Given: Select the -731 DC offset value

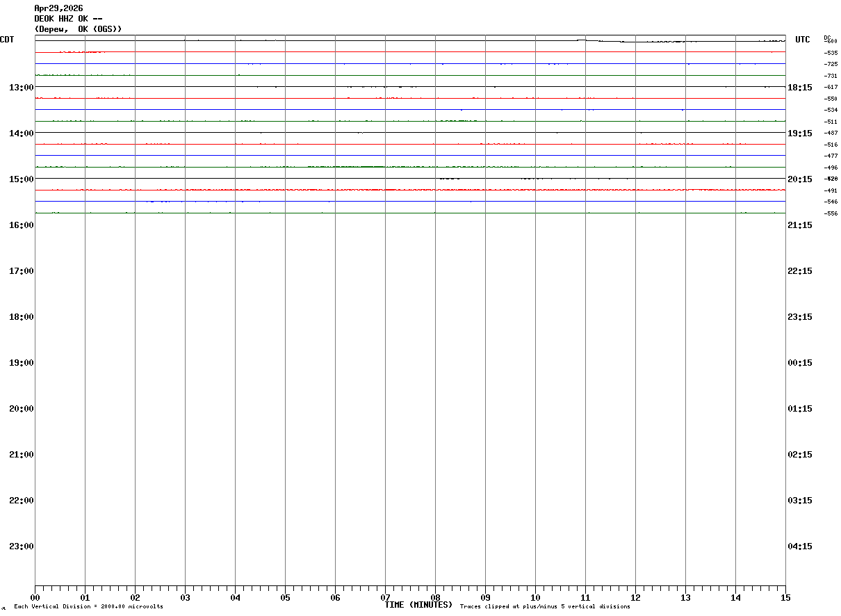Looking at the screenshot, I should click(831, 76).
